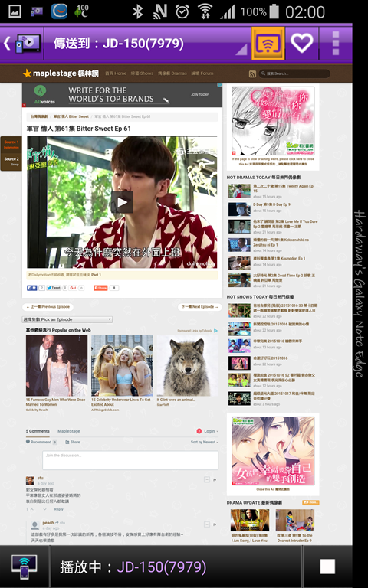Click the 更多 more button by Drama Update
The image size is (368, 588).
coord(310,502)
